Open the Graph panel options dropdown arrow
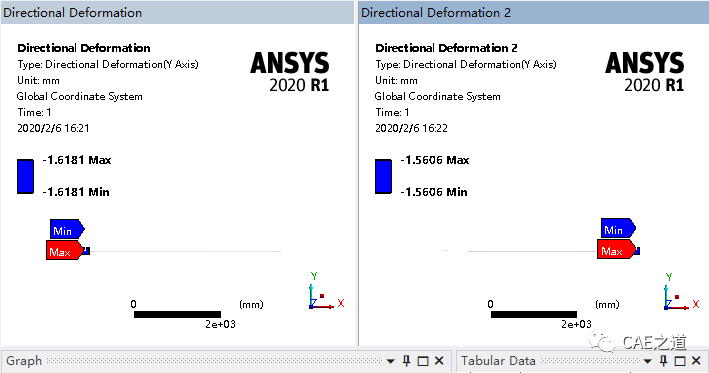 391,361
